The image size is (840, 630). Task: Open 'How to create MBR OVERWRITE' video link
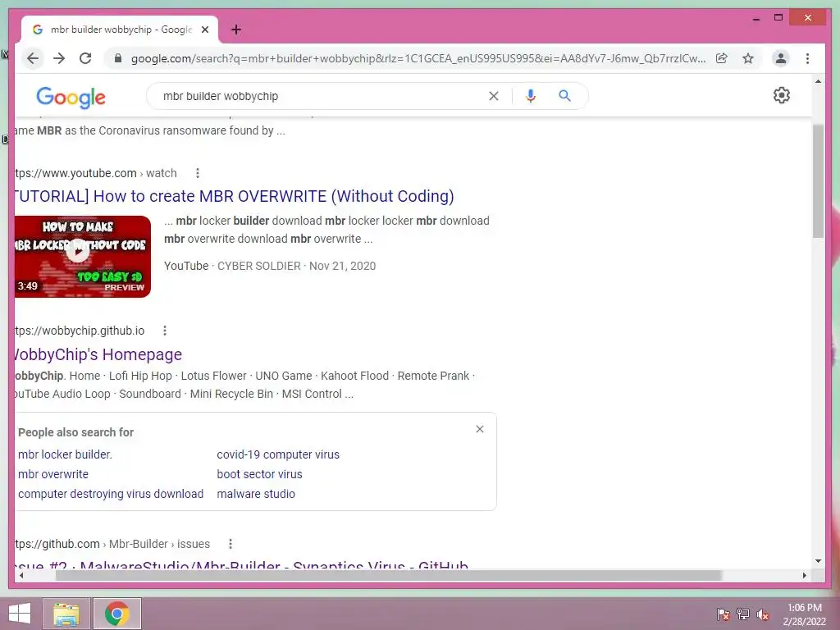click(235, 196)
